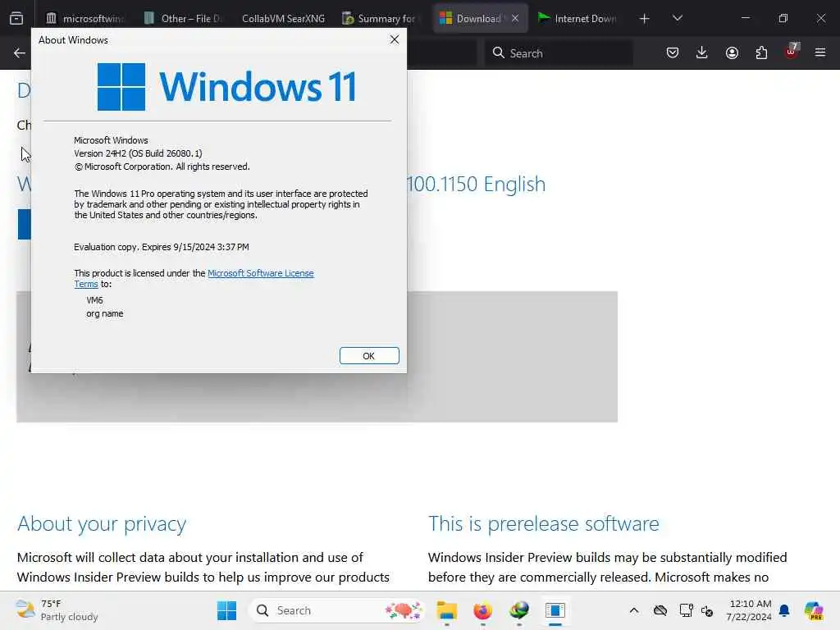This screenshot has width=840, height=630.
Task: Open Internet Download Manager taskbar icon
Action: click(x=519, y=610)
